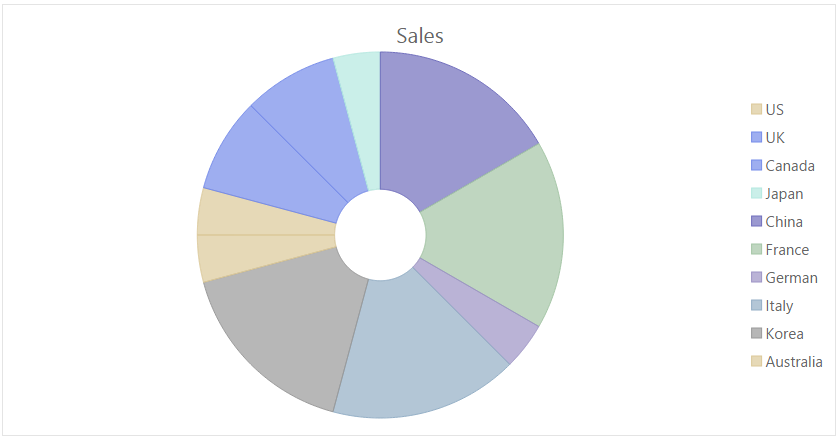Click the Sales chart title
838x439 pixels.
tap(420, 36)
